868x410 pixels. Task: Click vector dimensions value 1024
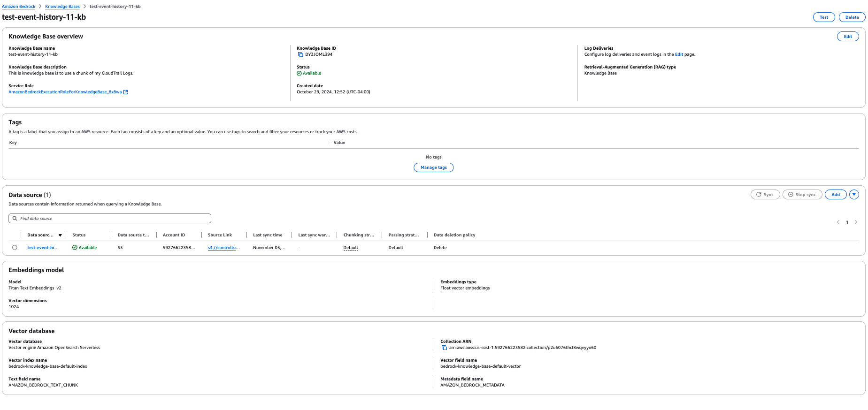click(14, 307)
